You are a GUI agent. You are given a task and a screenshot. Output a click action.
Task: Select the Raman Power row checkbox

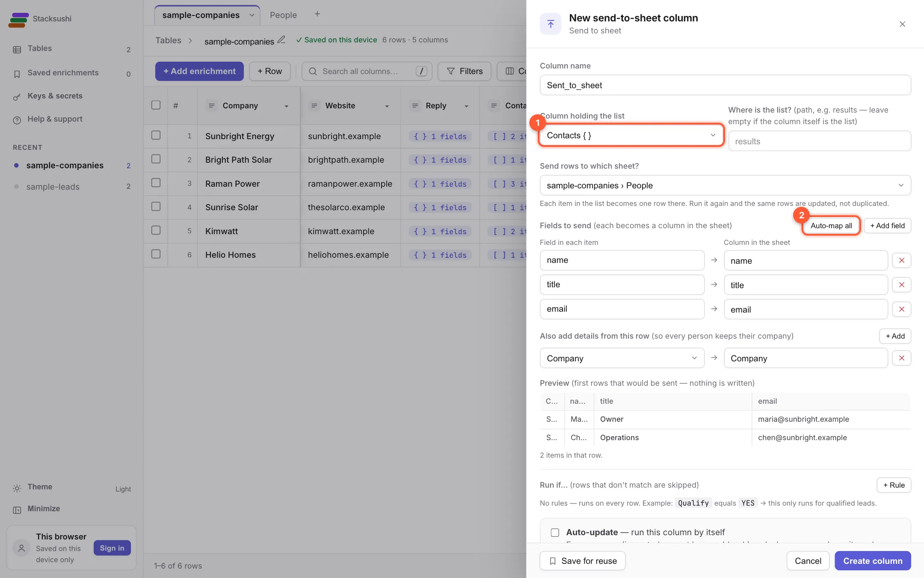click(156, 183)
